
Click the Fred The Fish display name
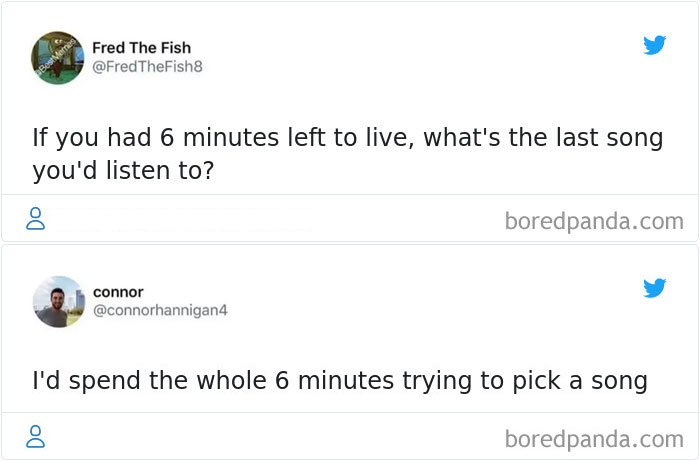142,48
